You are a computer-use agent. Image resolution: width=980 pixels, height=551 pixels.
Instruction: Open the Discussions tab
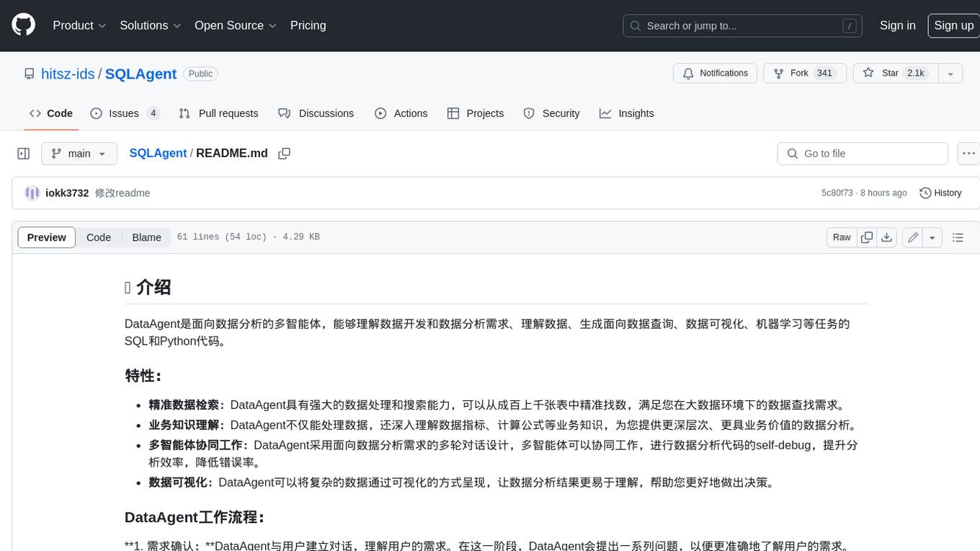[316, 113]
